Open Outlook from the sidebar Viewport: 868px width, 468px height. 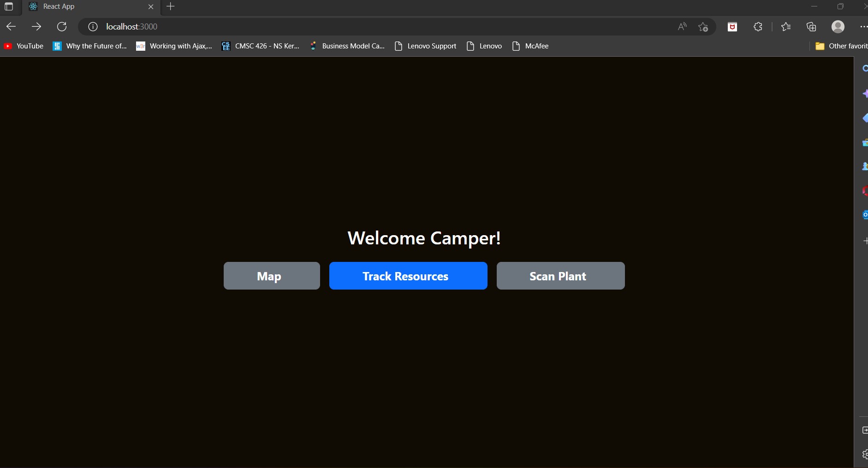865,214
